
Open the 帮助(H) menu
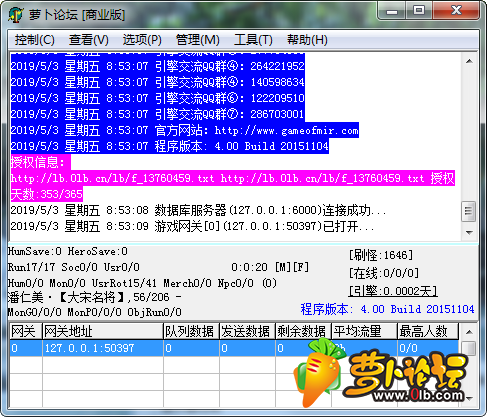307,40
